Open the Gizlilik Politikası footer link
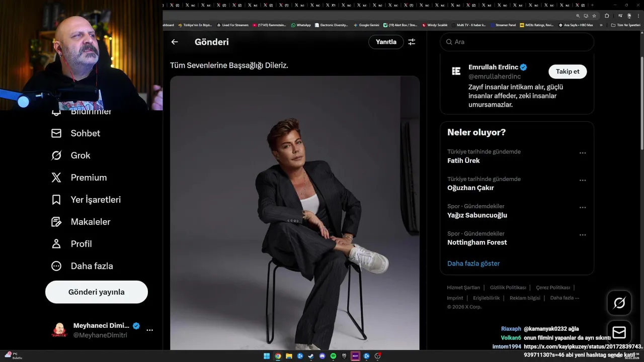This screenshot has height=362, width=644. click(x=508, y=288)
